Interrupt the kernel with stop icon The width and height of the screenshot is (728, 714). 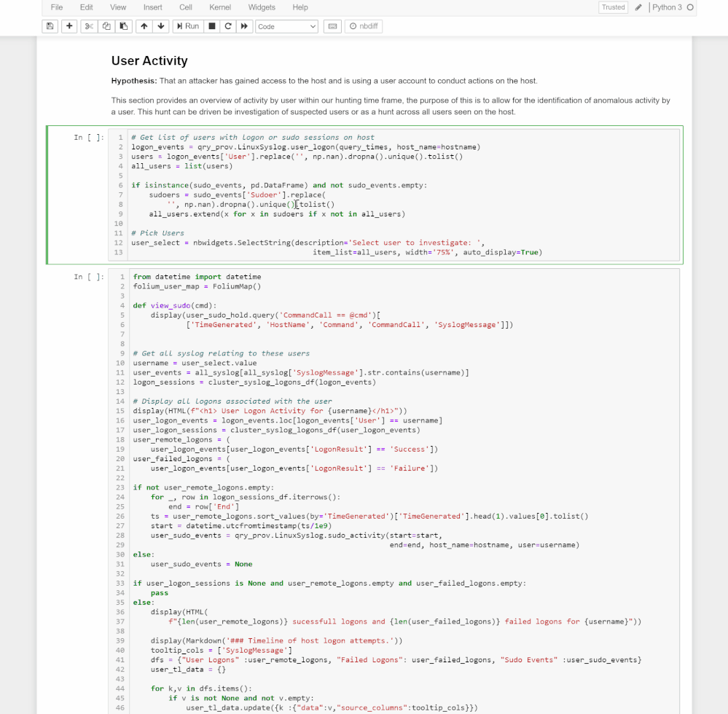pos(212,26)
